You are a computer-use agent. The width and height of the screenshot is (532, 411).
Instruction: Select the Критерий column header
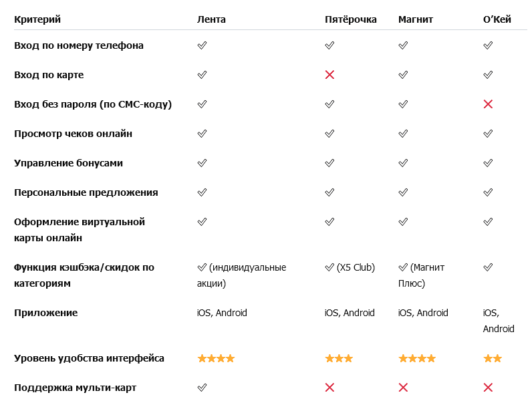(37, 19)
